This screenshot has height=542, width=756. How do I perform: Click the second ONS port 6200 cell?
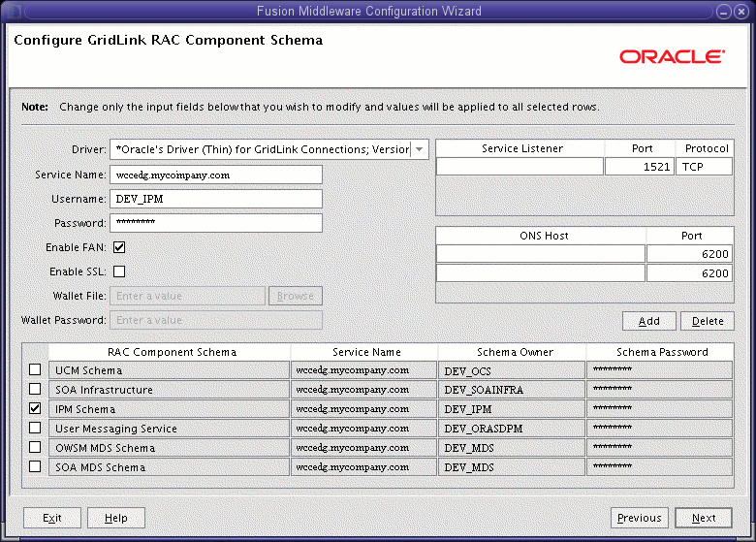[689, 272]
